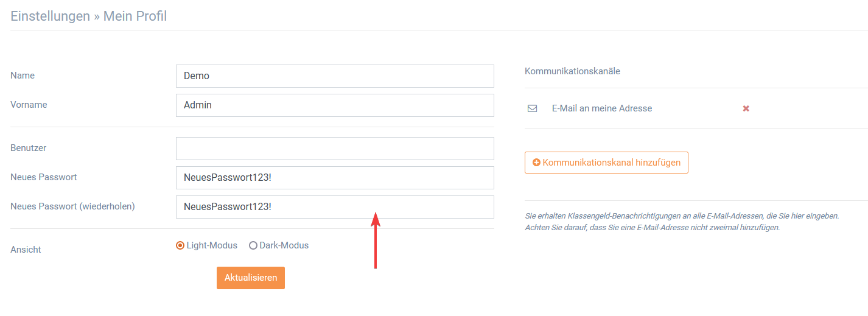This screenshot has width=868, height=316.
Task: Focus the Name field containing Demo
Action: 335,76
